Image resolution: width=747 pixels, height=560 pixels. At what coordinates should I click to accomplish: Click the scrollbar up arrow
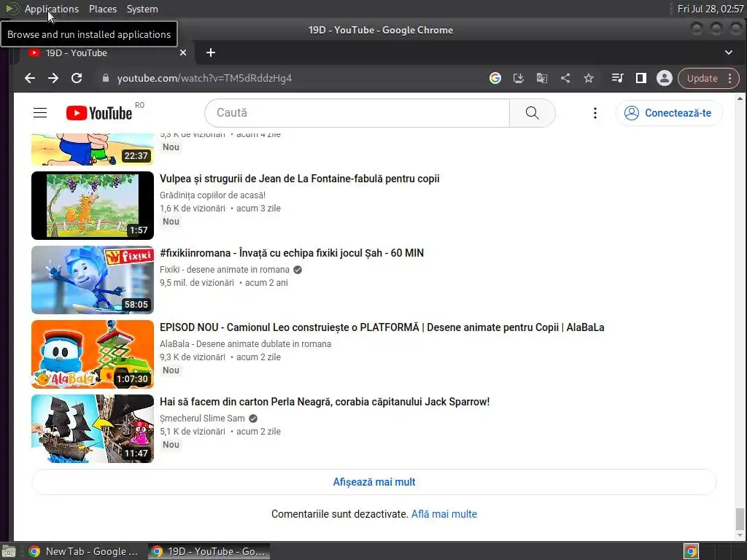pos(740,98)
